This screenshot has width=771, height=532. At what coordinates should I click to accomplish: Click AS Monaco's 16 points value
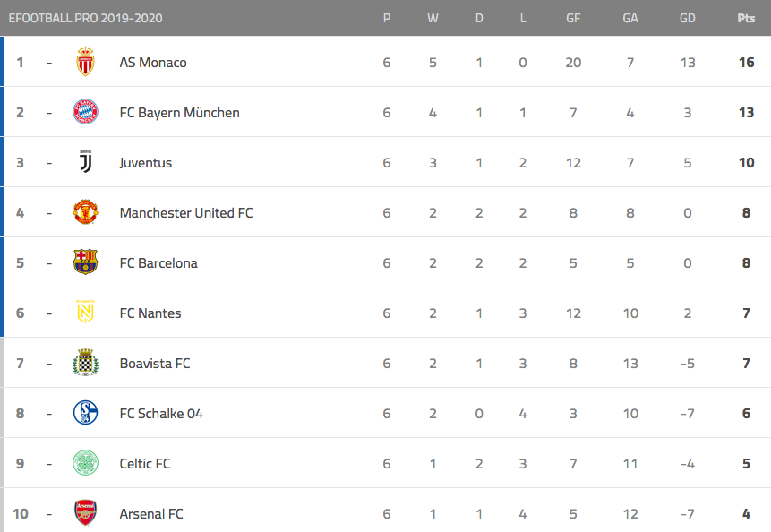(x=747, y=63)
